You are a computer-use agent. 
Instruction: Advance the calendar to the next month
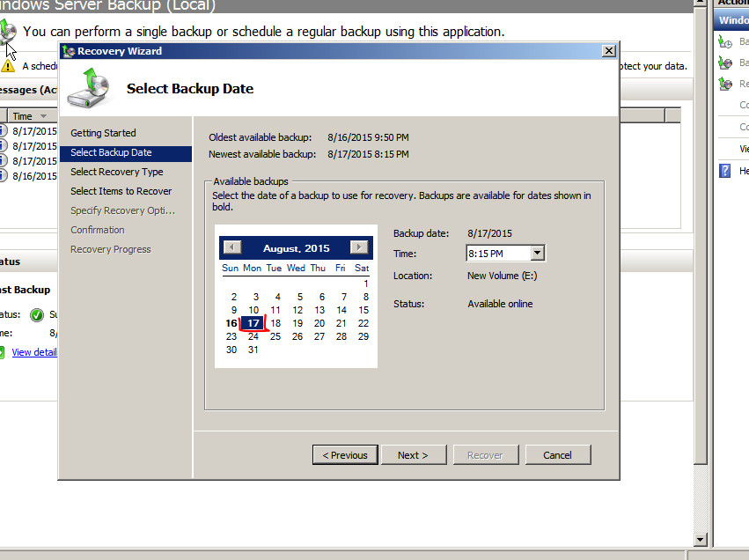pos(359,247)
